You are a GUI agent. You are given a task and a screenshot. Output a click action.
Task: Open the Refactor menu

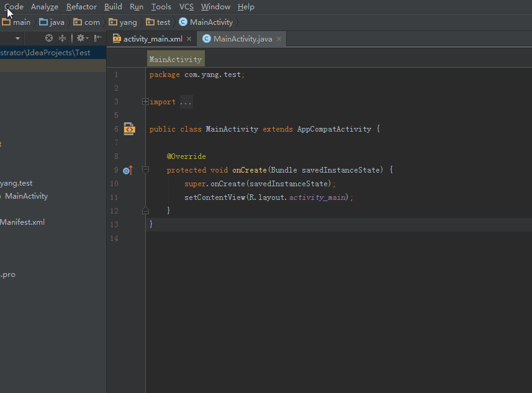tap(81, 7)
